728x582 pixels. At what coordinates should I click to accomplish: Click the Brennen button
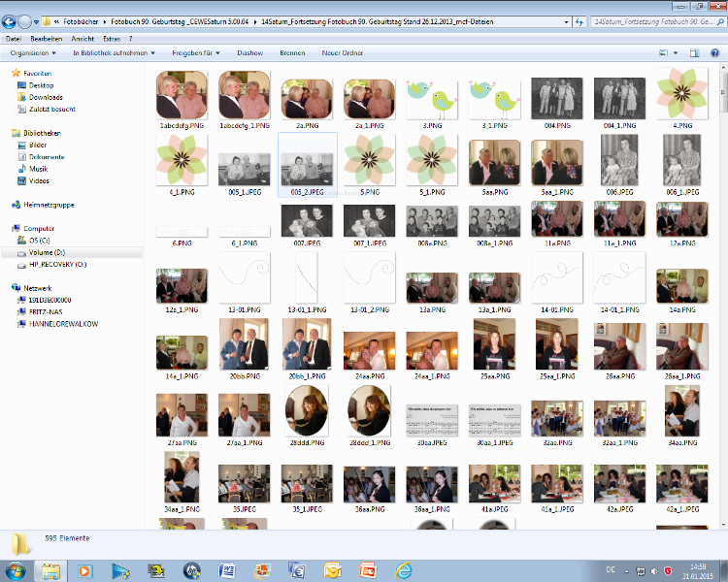[x=292, y=53]
